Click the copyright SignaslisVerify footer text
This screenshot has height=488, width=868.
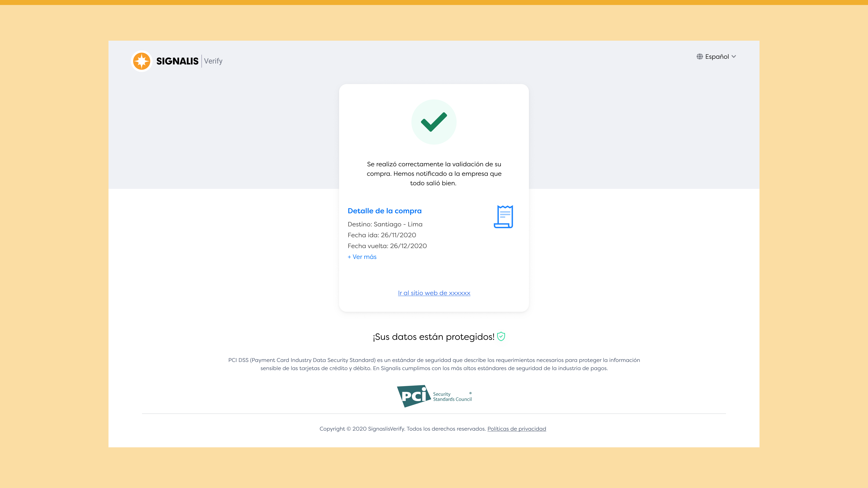coord(402,429)
